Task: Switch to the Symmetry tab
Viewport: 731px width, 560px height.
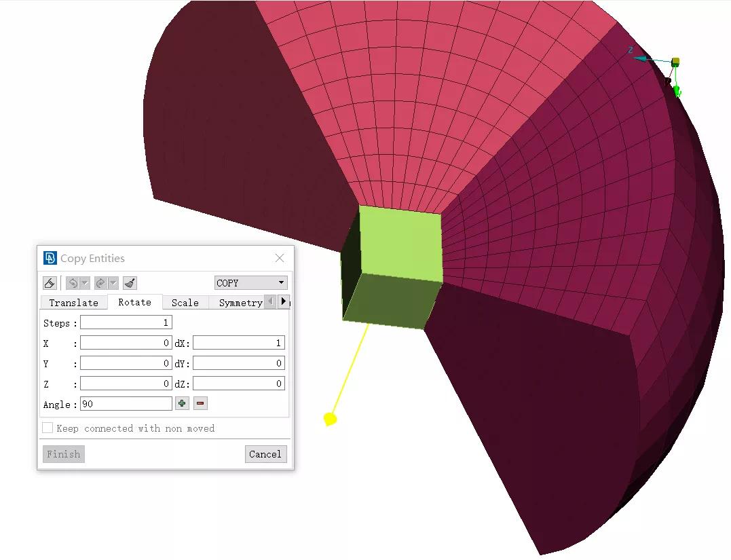Action: click(240, 303)
